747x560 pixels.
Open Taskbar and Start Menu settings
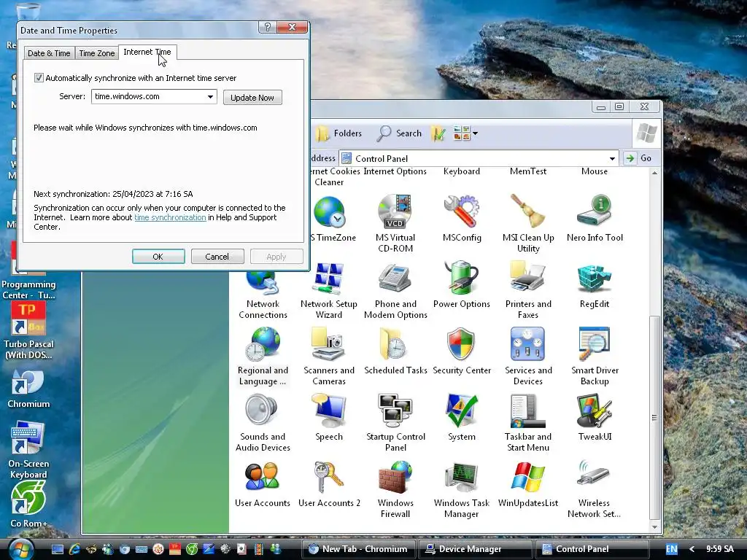click(528, 422)
